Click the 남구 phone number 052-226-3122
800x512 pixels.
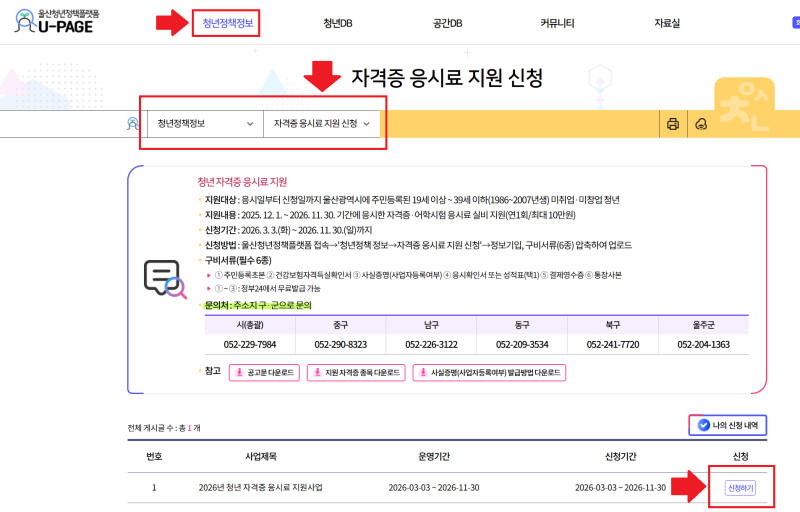point(432,345)
